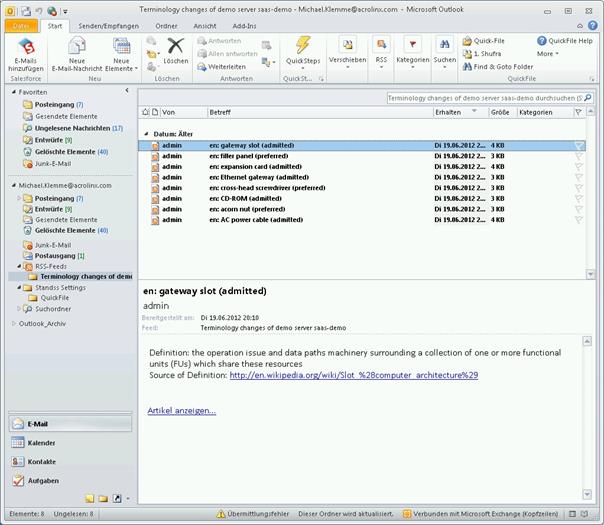Toggle flag on en: AC power cable row
The width and height of the screenshot is (604, 525).
point(579,220)
